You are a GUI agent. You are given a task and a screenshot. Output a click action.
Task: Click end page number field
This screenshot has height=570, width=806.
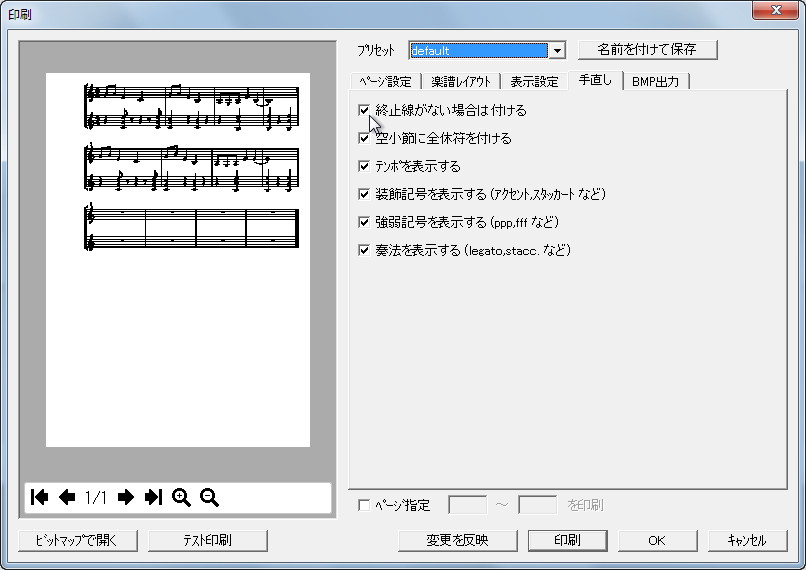pos(537,505)
